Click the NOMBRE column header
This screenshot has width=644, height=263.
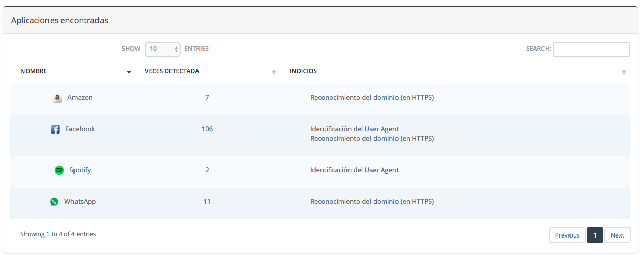coord(34,71)
